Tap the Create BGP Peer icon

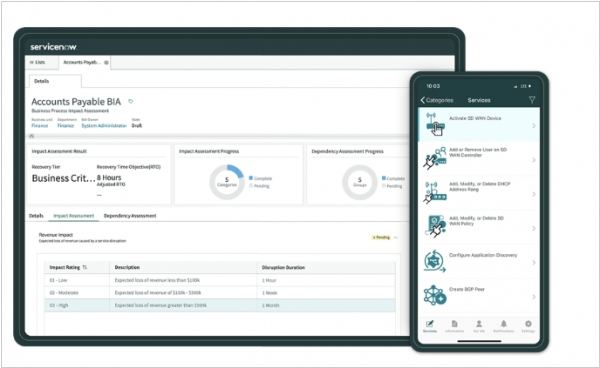coord(435,295)
